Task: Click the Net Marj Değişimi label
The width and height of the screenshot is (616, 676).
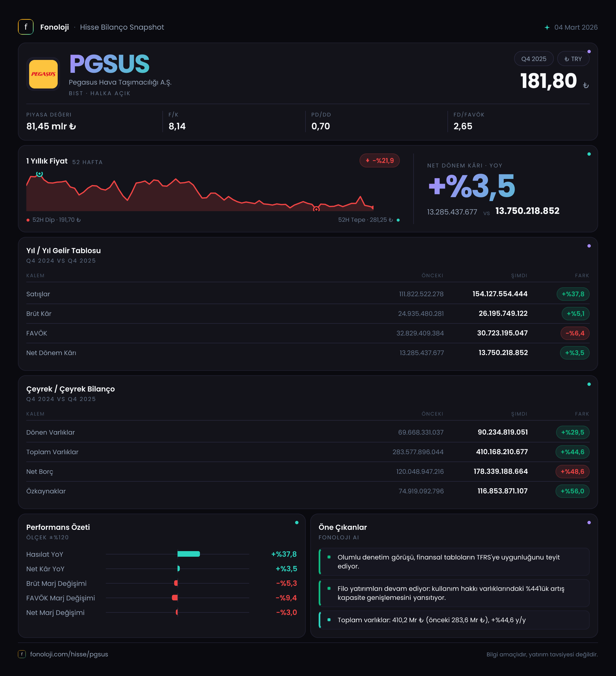Action: click(55, 613)
